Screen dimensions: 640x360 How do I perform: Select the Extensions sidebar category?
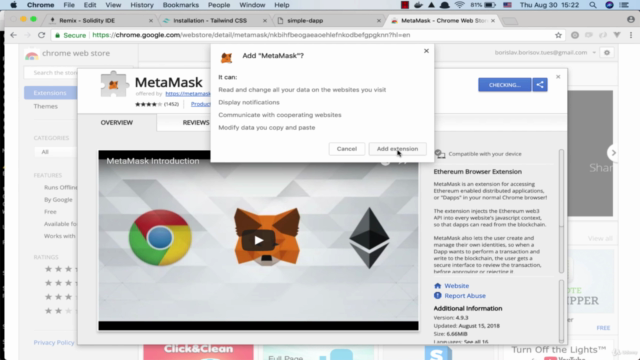pyautogui.click(x=50, y=93)
